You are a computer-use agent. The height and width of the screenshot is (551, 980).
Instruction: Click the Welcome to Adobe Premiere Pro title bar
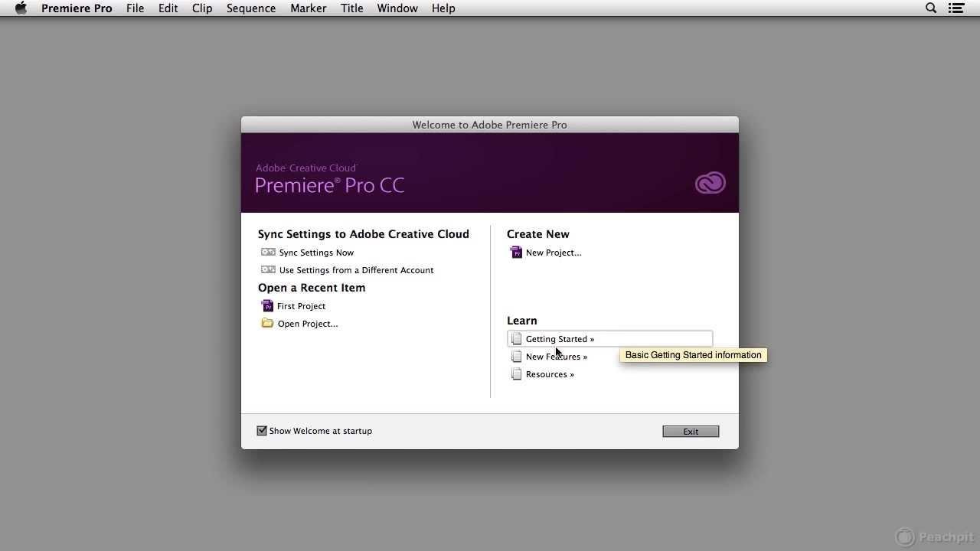490,125
